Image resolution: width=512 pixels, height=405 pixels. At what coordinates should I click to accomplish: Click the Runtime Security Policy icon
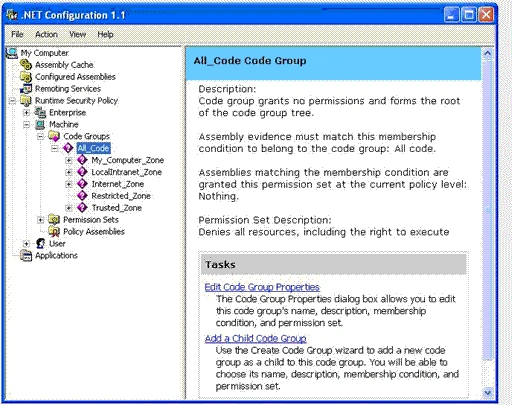coord(26,100)
